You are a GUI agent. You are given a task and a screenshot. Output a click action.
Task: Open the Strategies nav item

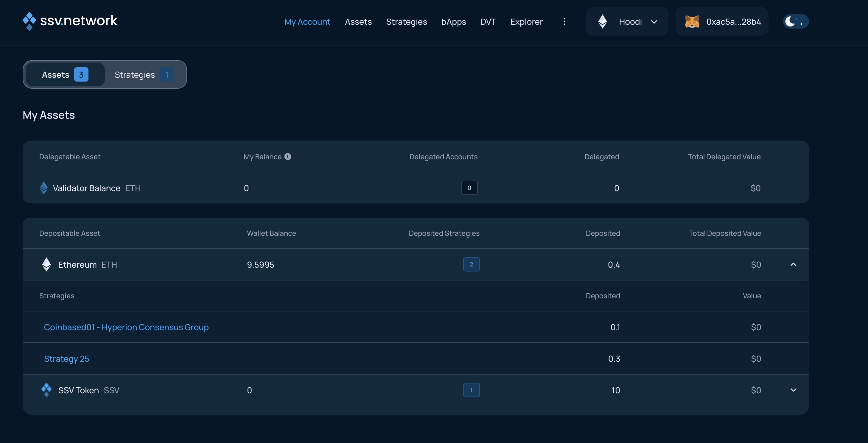tap(407, 21)
